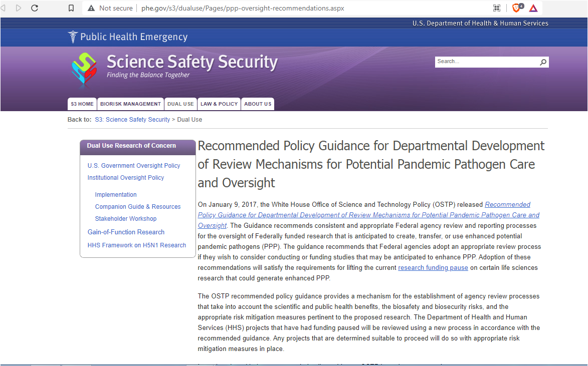Bookmark this page with the bookmark icon

click(x=71, y=8)
